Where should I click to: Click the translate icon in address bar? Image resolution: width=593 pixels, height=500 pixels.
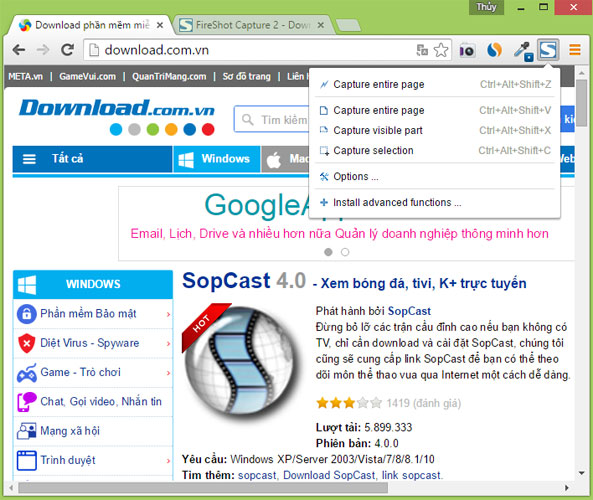[422, 50]
